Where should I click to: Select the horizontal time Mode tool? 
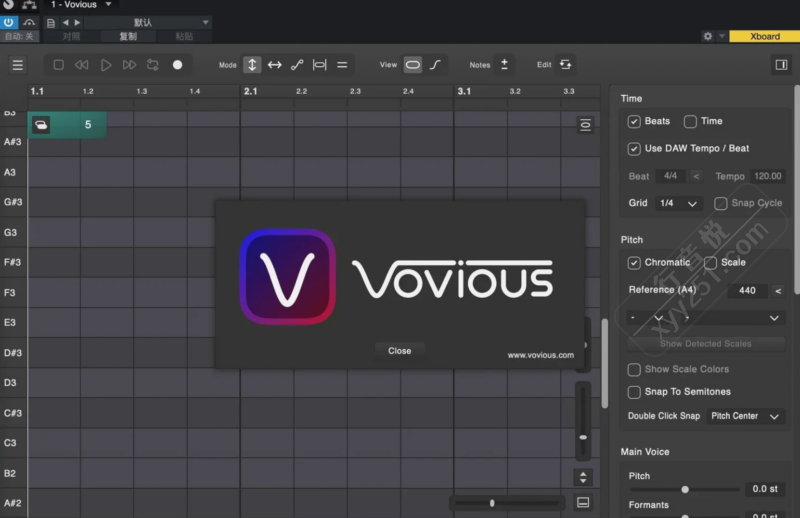click(x=274, y=65)
